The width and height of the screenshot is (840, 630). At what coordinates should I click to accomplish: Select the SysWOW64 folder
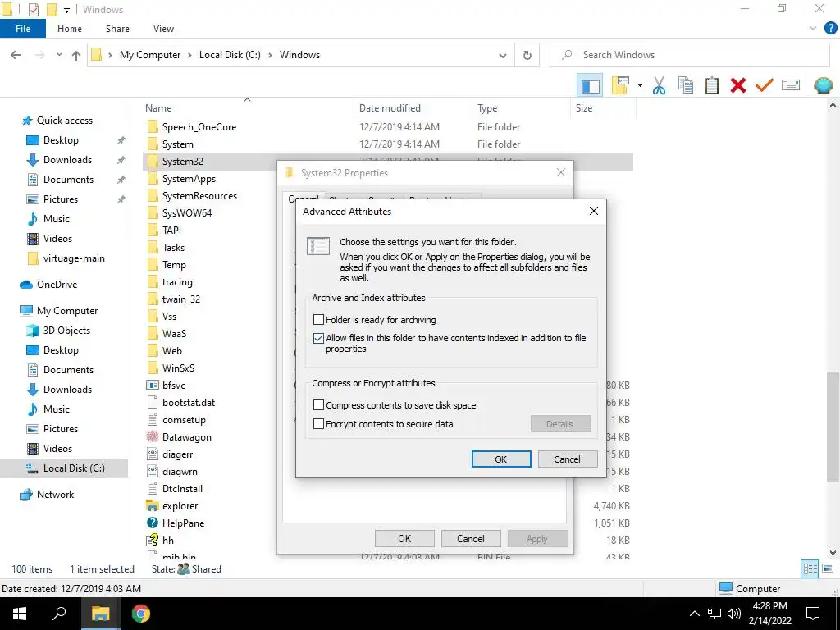pyautogui.click(x=186, y=213)
